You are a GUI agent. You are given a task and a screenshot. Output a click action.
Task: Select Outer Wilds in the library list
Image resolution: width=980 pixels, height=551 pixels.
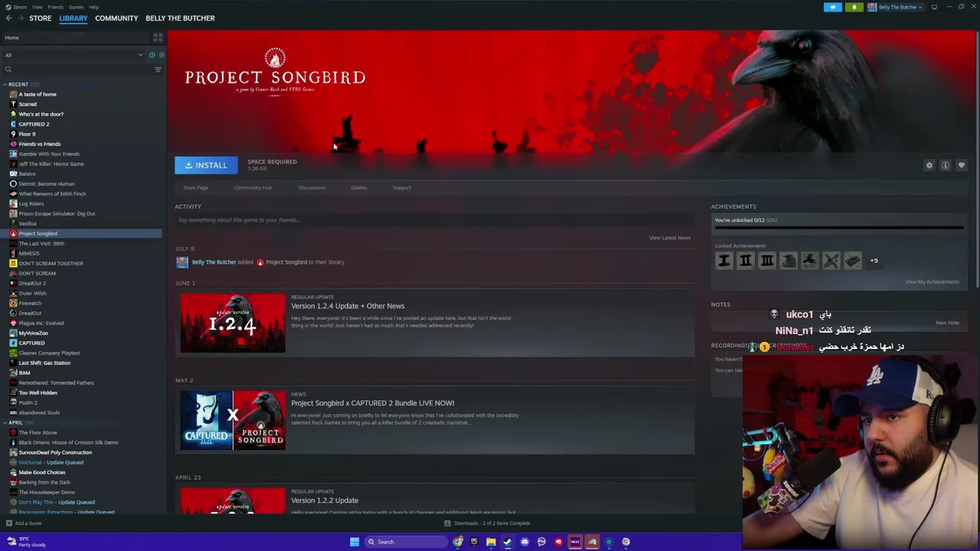point(33,293)
